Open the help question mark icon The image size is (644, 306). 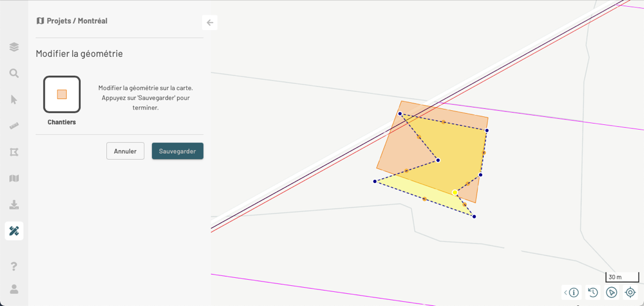pyautogui.click(x=14, y=266)
